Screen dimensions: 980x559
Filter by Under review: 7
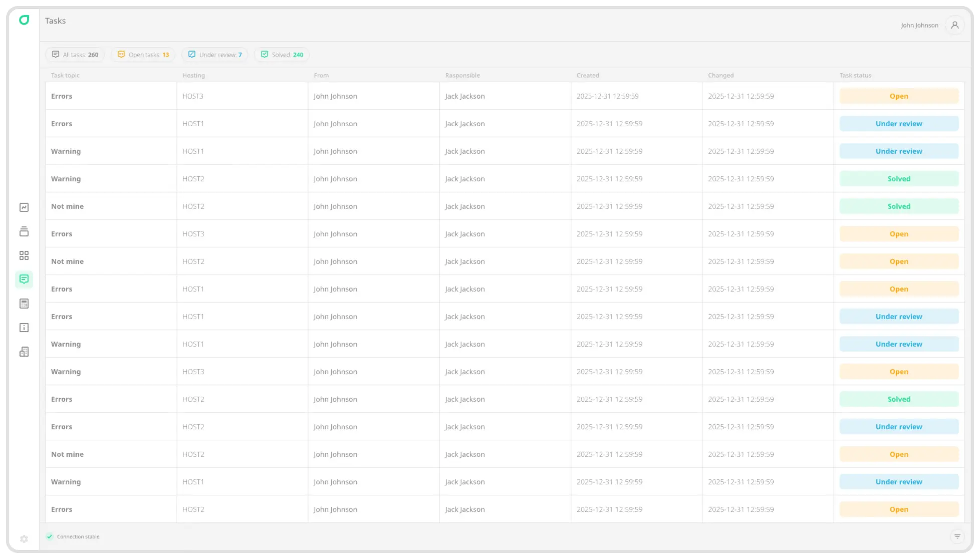coord(215,55)
